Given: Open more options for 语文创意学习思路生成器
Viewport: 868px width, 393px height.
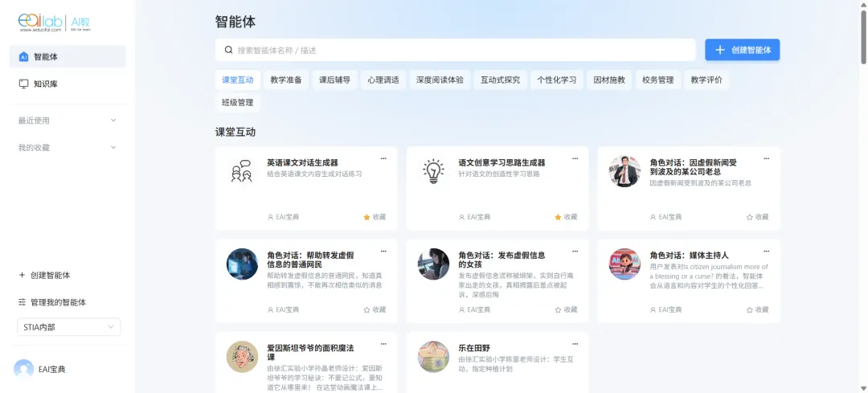Looking at the screenshot, I should pos(575,159).
